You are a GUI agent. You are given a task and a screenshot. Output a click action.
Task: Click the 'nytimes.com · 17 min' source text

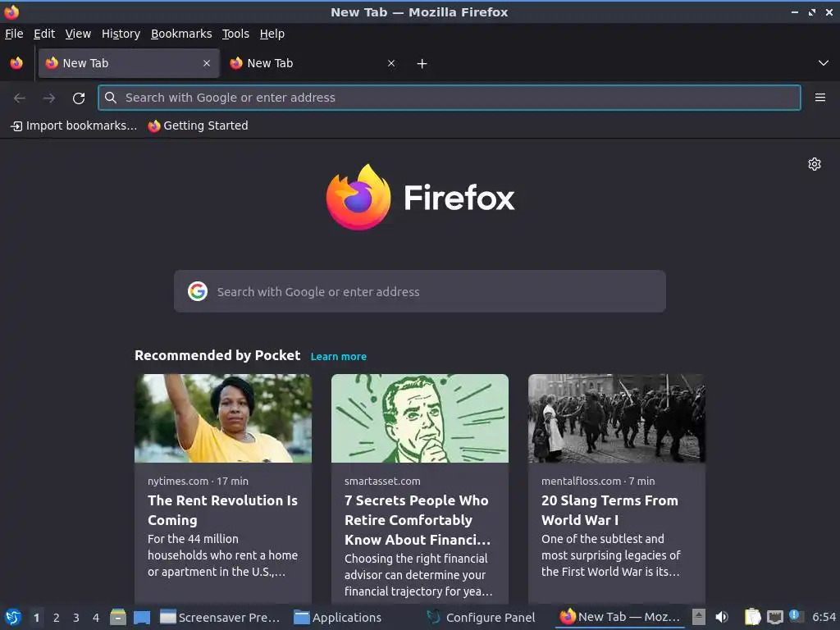point(199,481)
